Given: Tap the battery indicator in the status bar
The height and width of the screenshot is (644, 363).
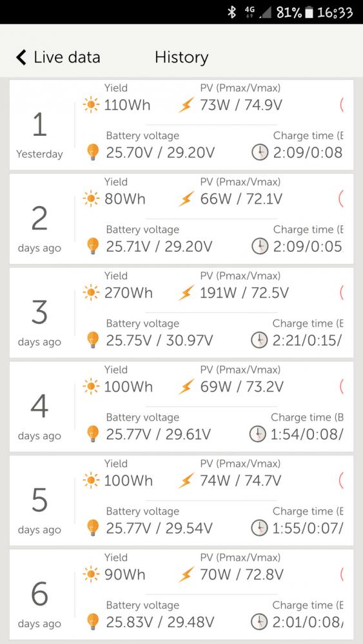Looking at the screenshot, I should click(309, 12).
